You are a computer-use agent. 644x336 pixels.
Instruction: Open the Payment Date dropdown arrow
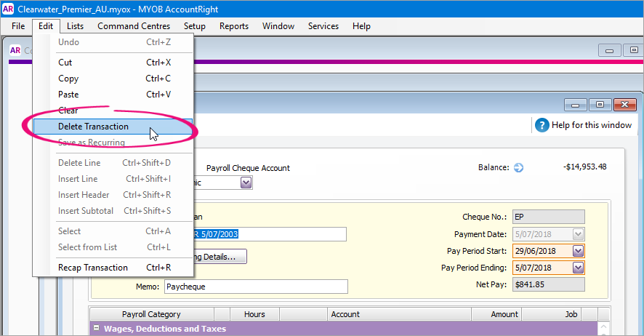pos(578,234)
